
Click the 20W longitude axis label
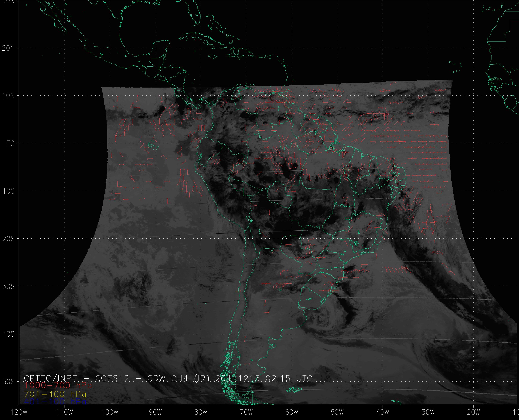coord(474,412)
